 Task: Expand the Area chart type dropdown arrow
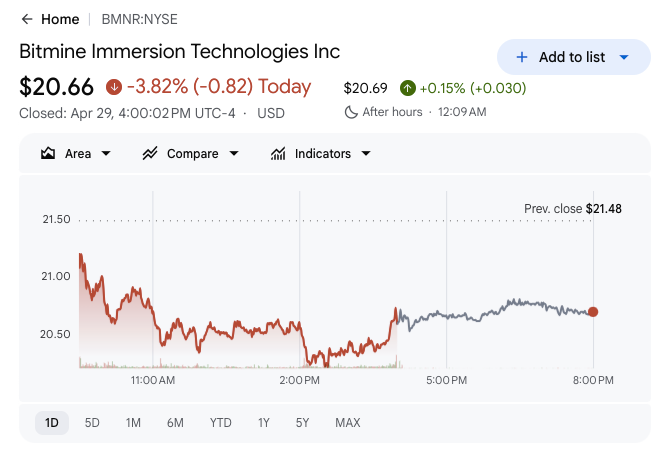tap(106, 154)
